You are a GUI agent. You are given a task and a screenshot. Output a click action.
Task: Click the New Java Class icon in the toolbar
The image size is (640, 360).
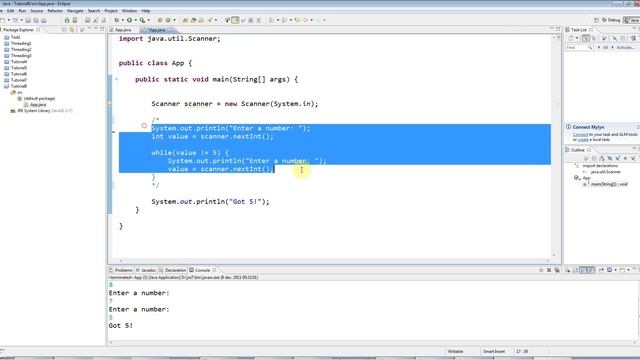click(x=168, y=20)
